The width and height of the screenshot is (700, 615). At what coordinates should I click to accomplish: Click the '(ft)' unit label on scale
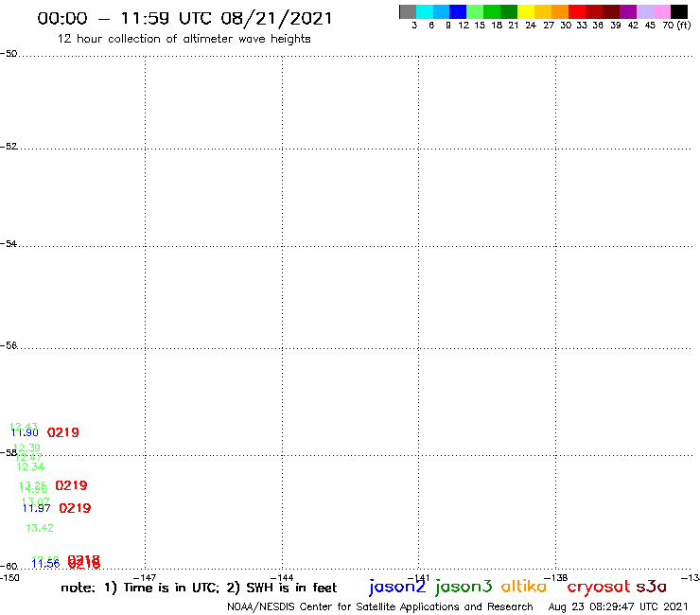pos(684,25)
